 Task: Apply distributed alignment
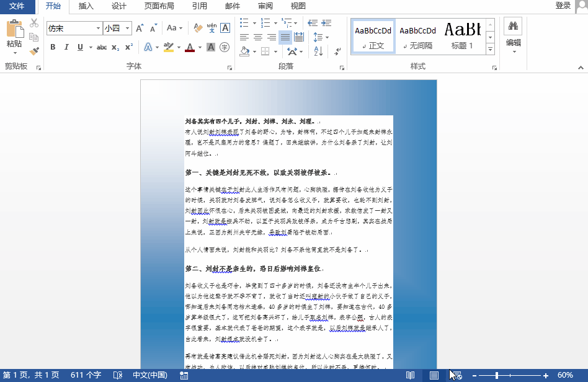tap(299, 37)
